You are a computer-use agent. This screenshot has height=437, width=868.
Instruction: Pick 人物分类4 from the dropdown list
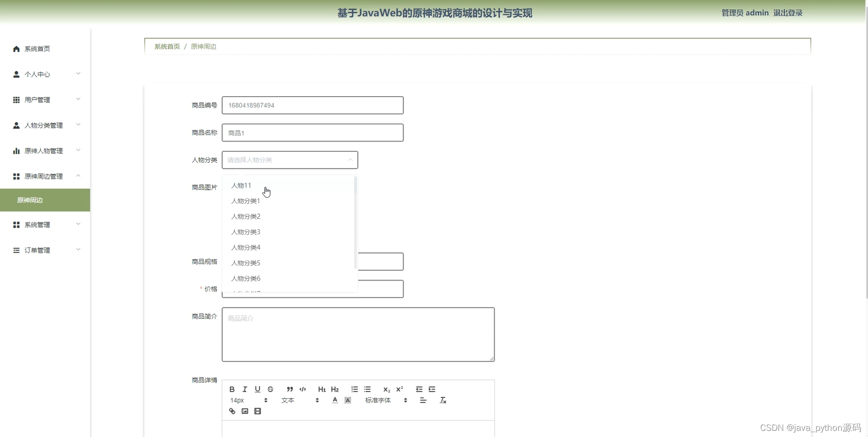(x=289, y=247)
